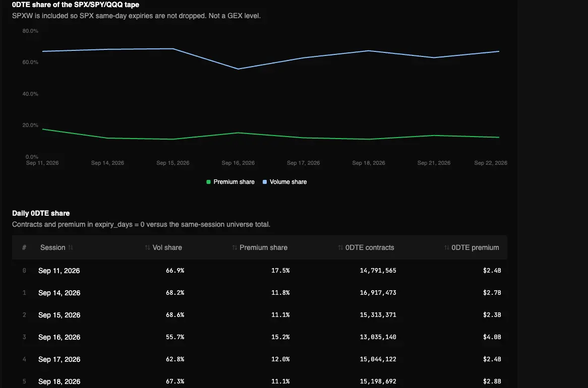
Task: Click the 17.5% premium share value
Action: [280, 270]
